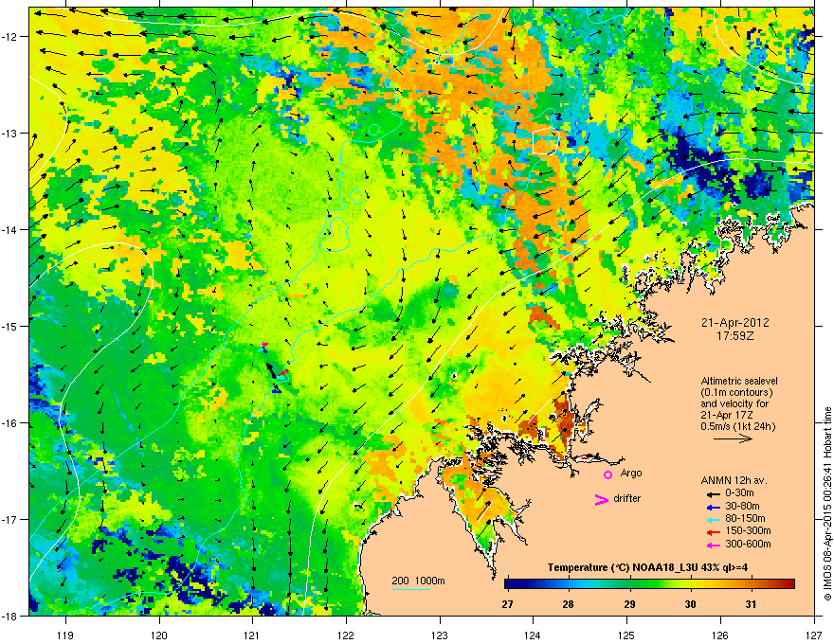The image size is (834, 644).
Task: Click the dark blue 27°C end of the color bar
Action: pos(510,583)
